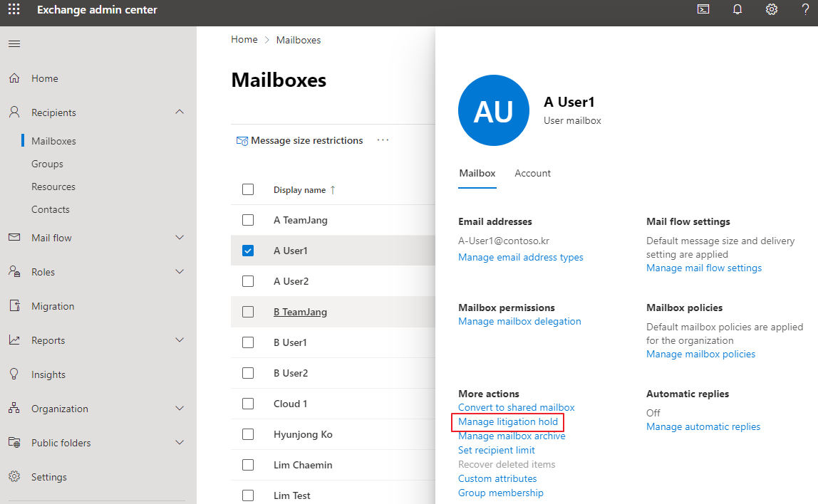Screen dimensions: 818x504
Task: Open Groups in the sidebar
Action: [47, 164]
